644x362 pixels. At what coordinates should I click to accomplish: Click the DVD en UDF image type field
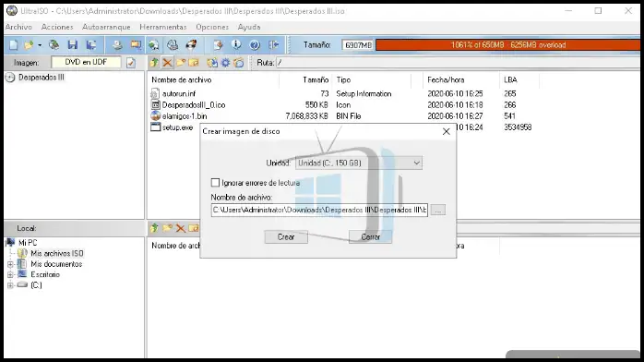click(x=86, y=62)
